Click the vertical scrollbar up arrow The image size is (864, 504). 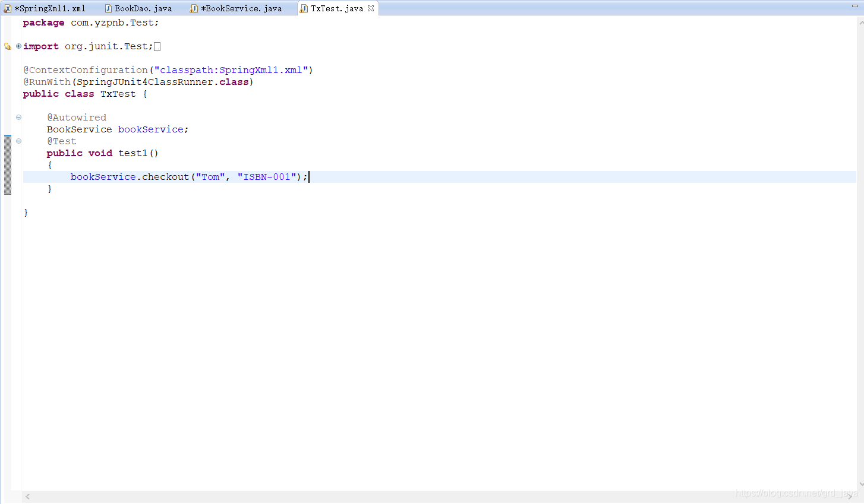(x=860, y=23)
